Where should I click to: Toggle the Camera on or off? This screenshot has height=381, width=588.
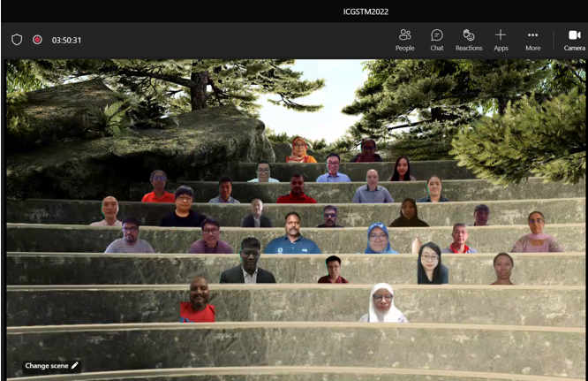tap(574, 40)
